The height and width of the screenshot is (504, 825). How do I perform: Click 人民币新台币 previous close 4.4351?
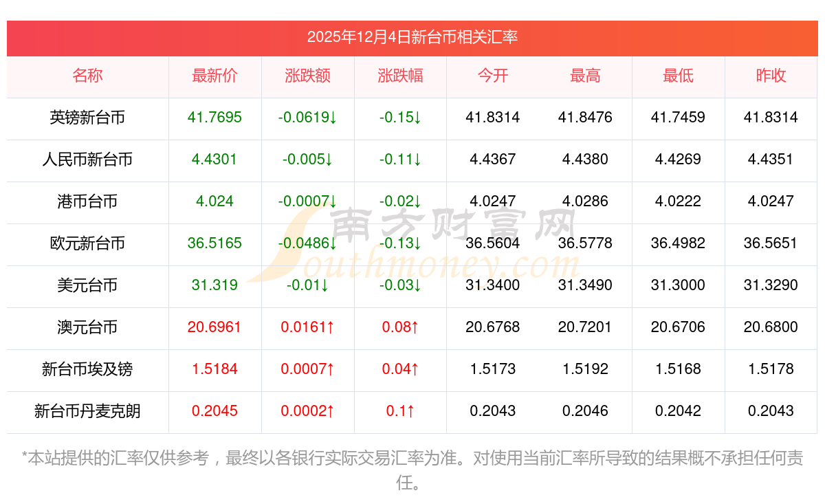point(771,160)
